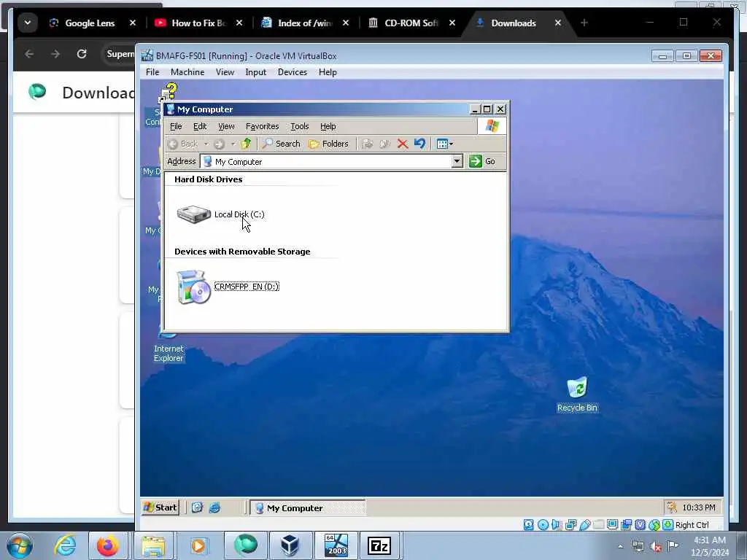Click the Move To toolbar icon
The height and width of the screenshot is (560, 747).
point(368,144)
